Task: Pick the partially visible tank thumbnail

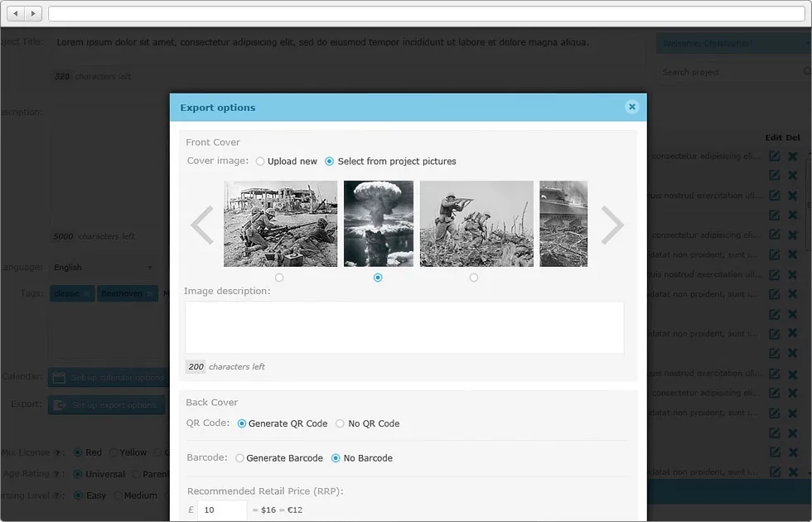Action: tap(563, 224)
